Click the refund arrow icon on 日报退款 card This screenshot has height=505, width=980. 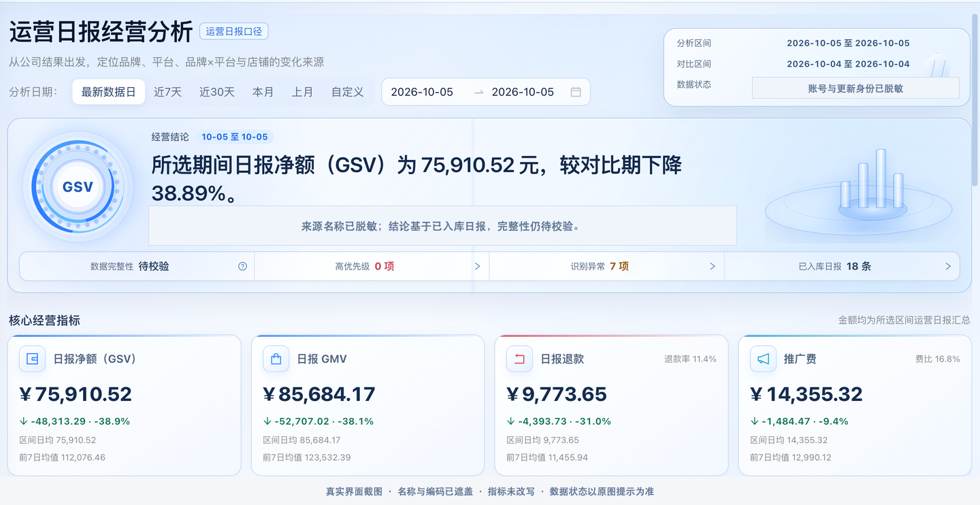(520, 359)
